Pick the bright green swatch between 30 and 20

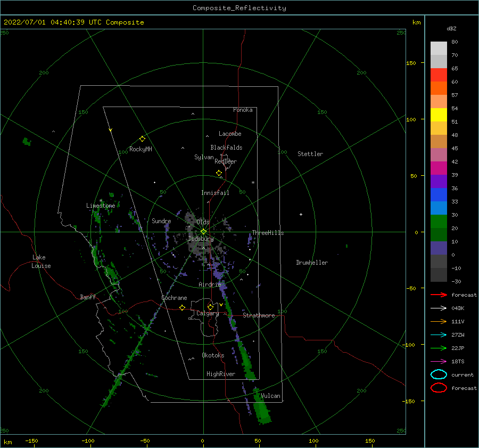[439, 221]
